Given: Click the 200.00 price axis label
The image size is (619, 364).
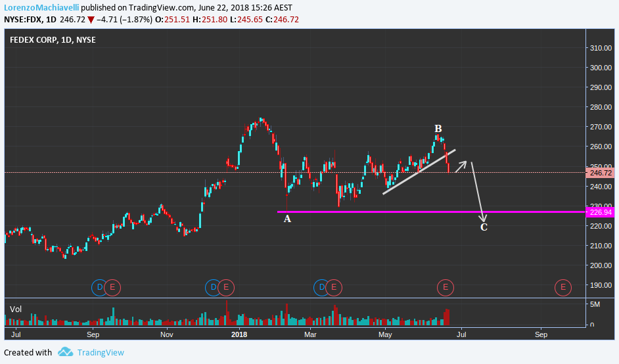Looking at the screenshot, I should [601, 265].
